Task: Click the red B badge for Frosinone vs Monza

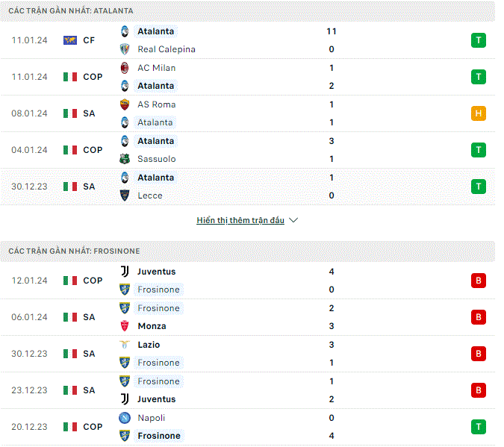Action: (479, 317)
